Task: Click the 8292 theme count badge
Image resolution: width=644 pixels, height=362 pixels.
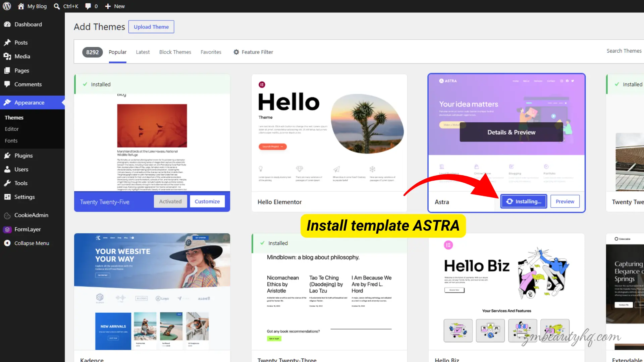Action: click(x=92, y=52)
